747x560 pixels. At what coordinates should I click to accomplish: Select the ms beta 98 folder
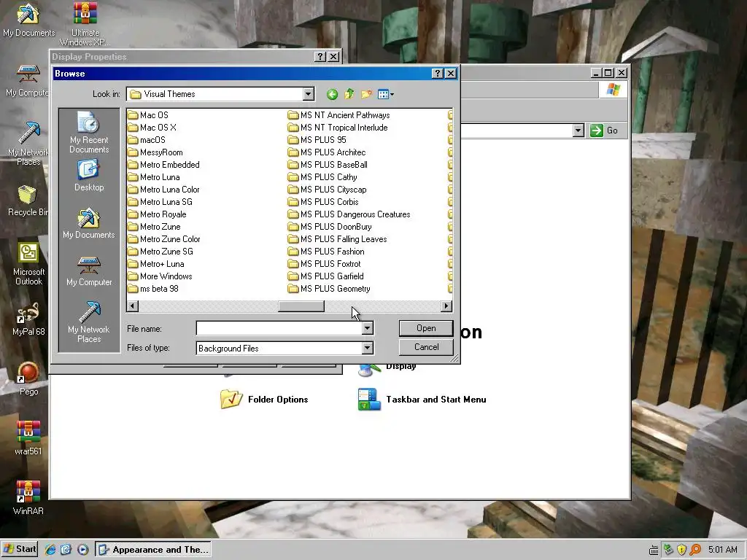pyautogui.click(x=153, y=289)
